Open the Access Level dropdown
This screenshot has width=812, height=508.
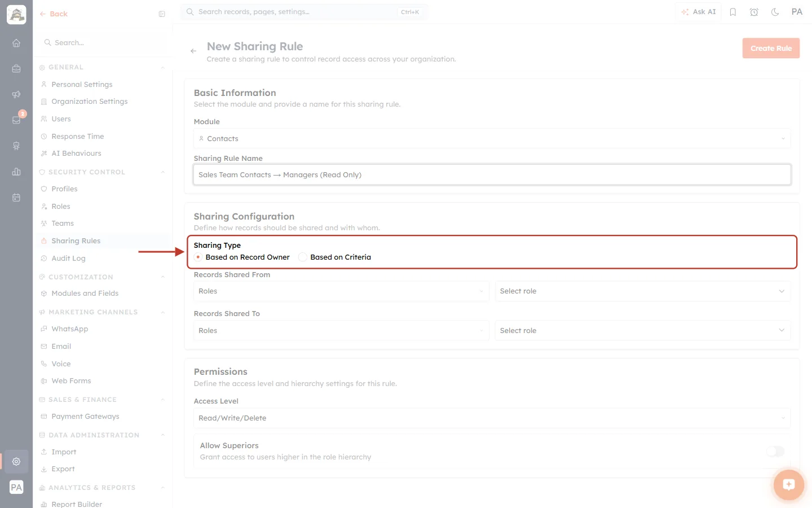tap(492, 418)
